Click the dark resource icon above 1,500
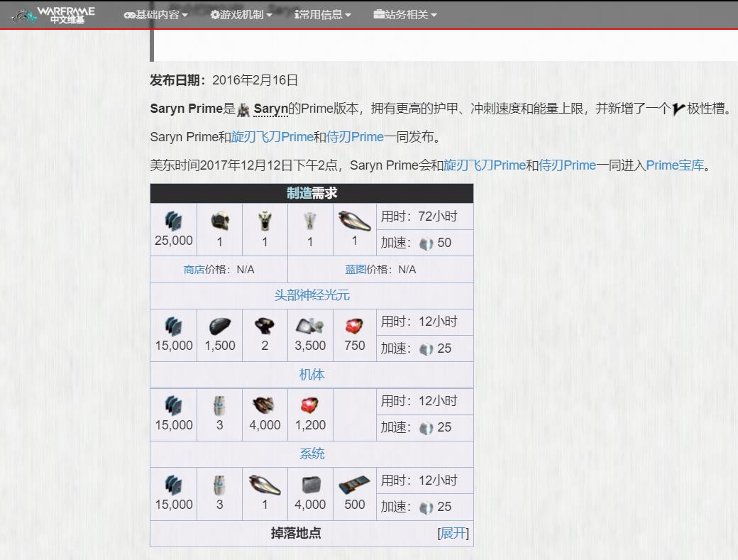738x560 pixels. tap(220, 326)
